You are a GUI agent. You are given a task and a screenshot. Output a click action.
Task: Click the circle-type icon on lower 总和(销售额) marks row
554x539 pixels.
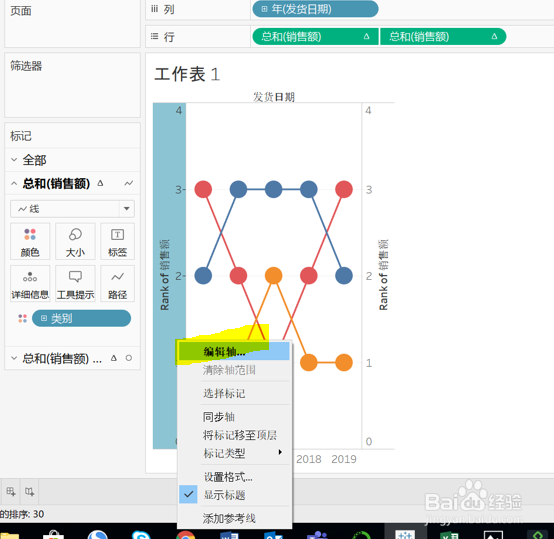coord(129,358)
